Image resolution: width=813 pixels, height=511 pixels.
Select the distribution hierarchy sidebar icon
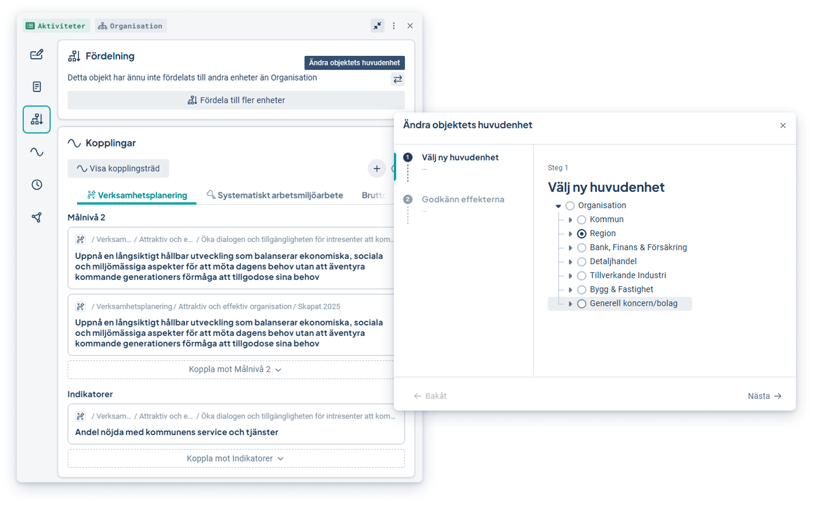pyautogui.click(x=37, y=120)
